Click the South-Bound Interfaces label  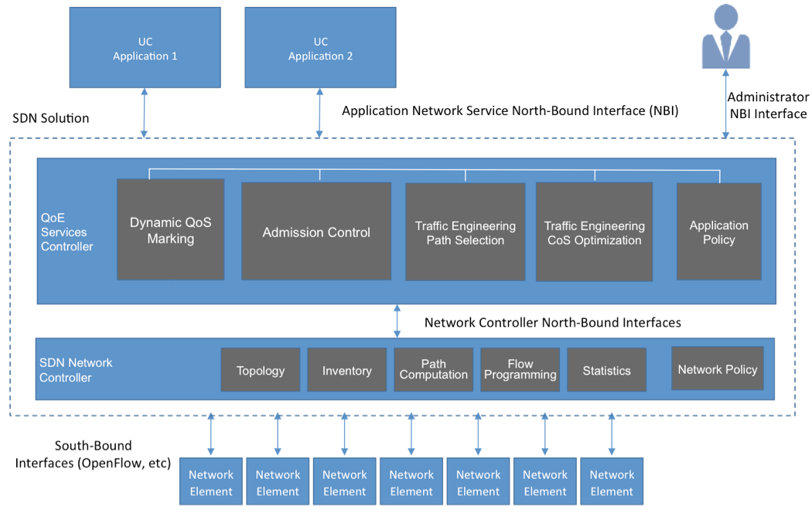point(93,454)
